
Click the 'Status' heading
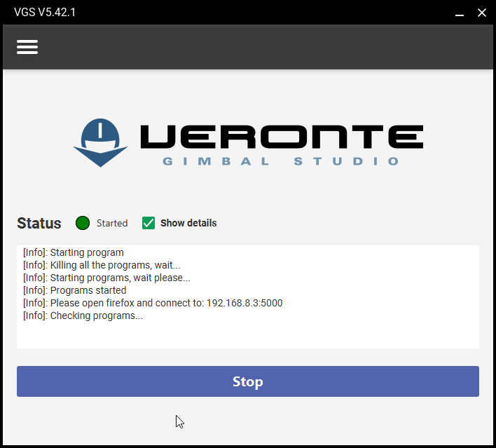[39, 223]
